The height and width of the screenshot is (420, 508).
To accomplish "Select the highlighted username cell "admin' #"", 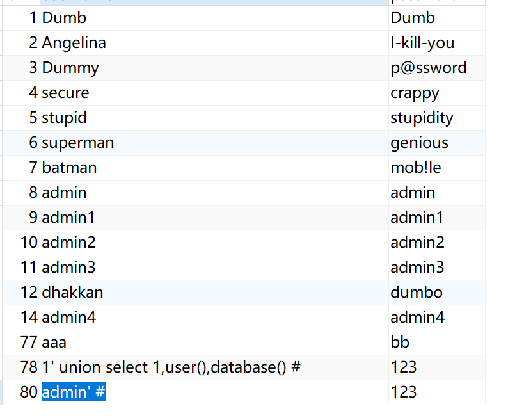I will 214,392.
